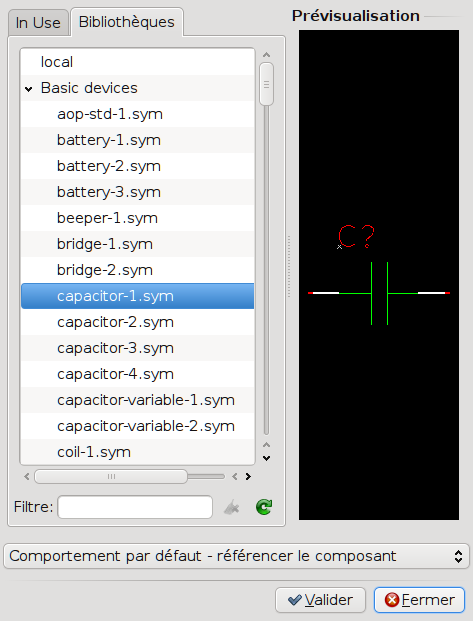The image size is (473, 621).
Task: Click the vertical scrollbar up arrow
Action: [x=266, y=55]
